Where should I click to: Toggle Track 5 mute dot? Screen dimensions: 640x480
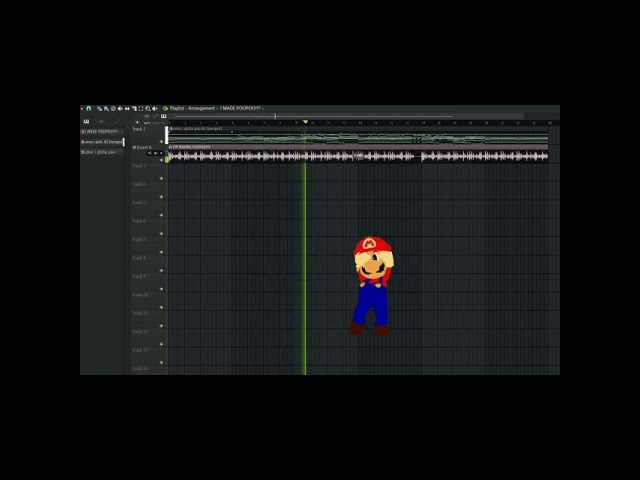(161, 215)
